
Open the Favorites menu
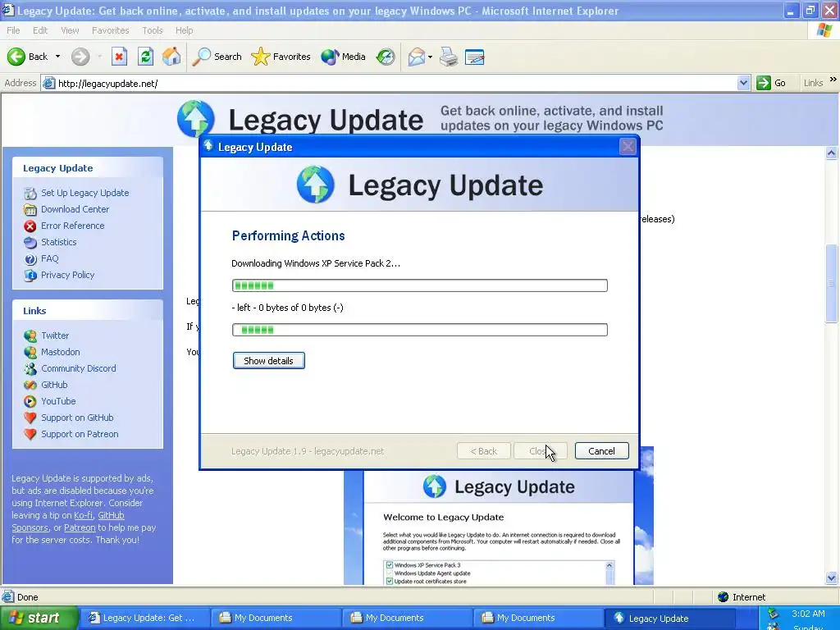coord(111,30)
